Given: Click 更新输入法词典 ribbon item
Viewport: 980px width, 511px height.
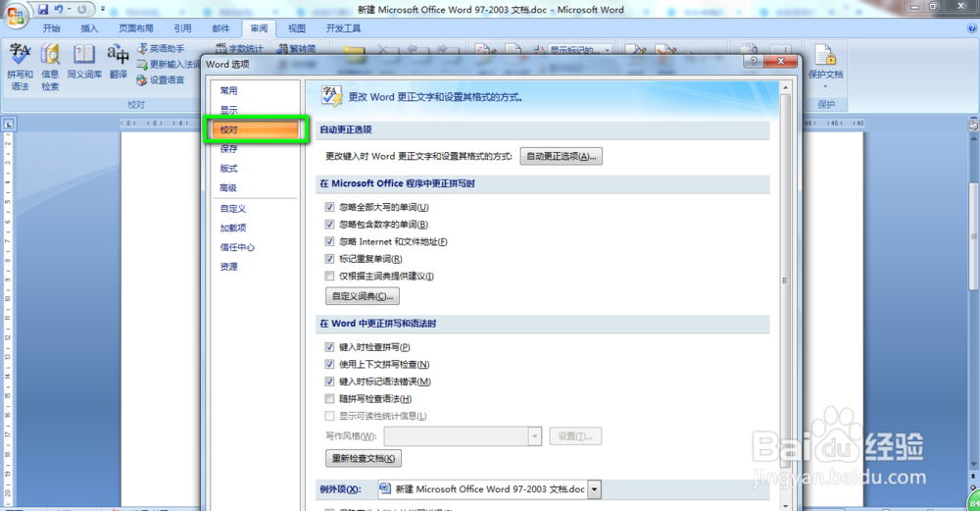Looking at the screenshot, I should [169, 64].
